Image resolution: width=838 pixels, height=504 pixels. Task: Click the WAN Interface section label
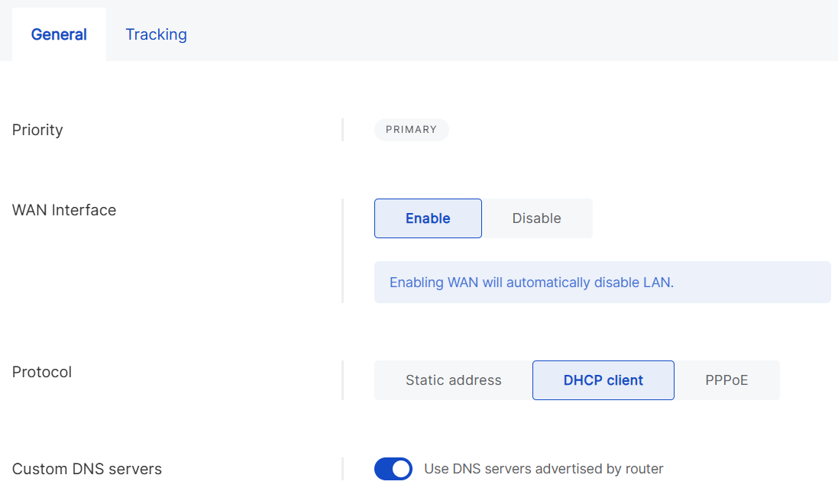63,209
